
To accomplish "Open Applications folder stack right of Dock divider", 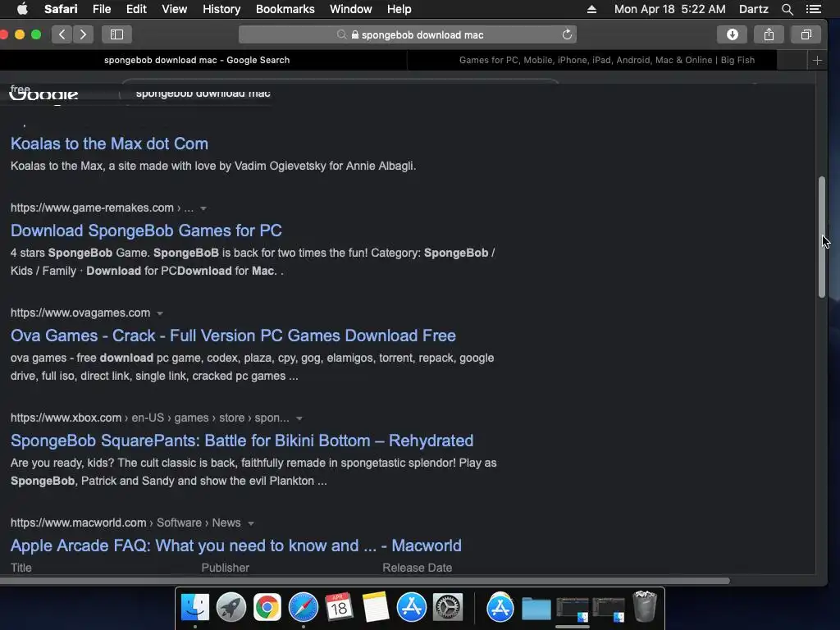I will point(500,607).
